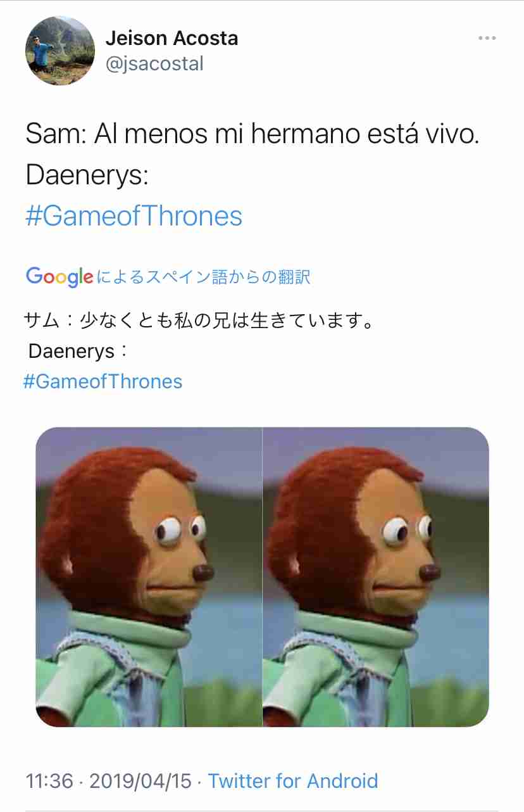Viewport: 524px width, 812px height.
Task: Click the 'Daenerys:' line in original tweet
Action: (87, 175)
